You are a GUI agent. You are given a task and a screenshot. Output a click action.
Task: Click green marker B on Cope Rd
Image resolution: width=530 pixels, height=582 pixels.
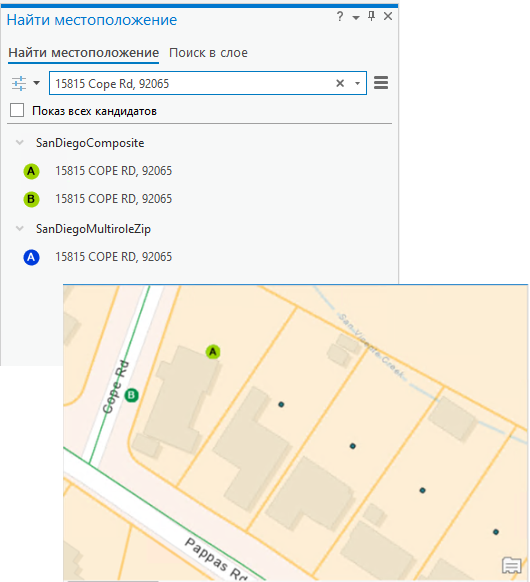(x=131, y=395)
